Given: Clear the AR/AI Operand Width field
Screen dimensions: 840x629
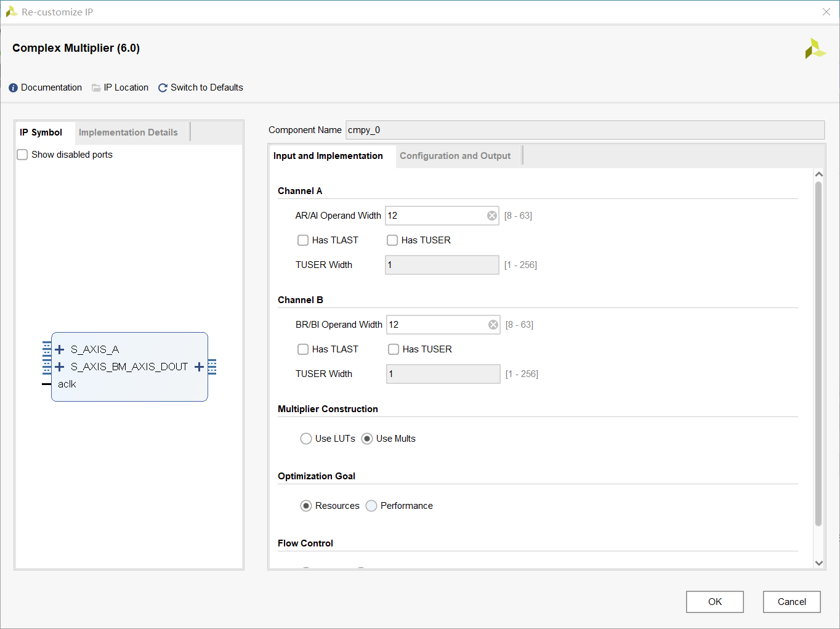Looking at the screenshot, I should (x=492, y=216).
